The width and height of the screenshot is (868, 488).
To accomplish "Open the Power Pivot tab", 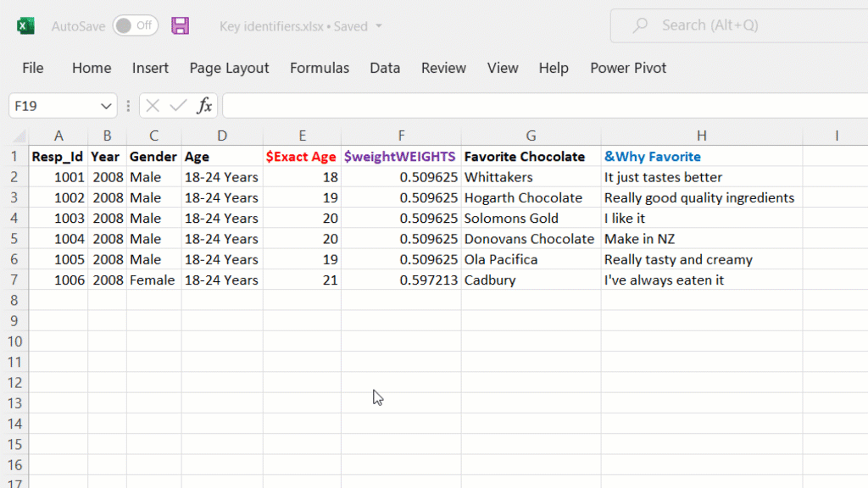I will click(x=628, y=68).
